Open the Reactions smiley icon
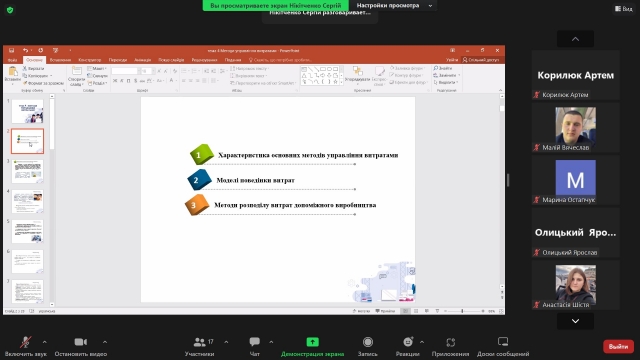The image size is (640, 360). (408, 342)
